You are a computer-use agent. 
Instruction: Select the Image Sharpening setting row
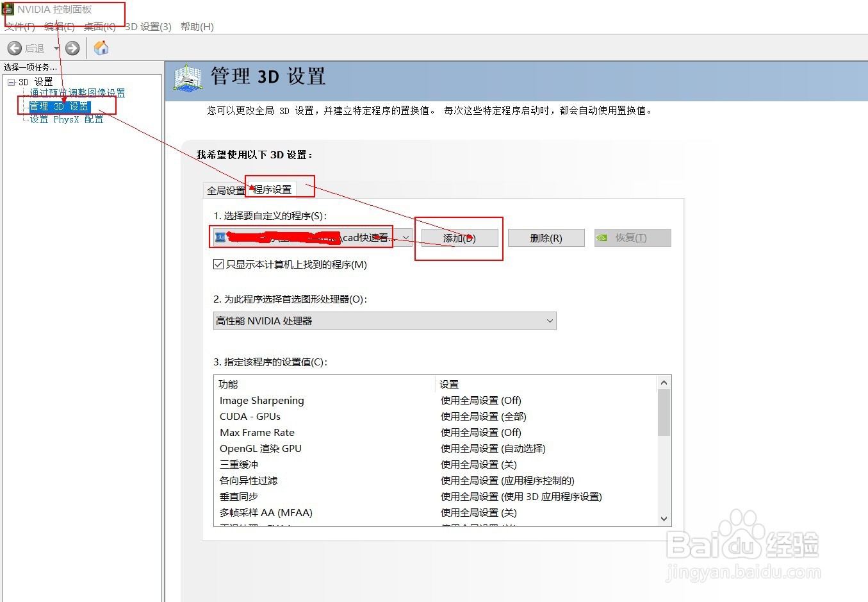(x=435, y=401)
